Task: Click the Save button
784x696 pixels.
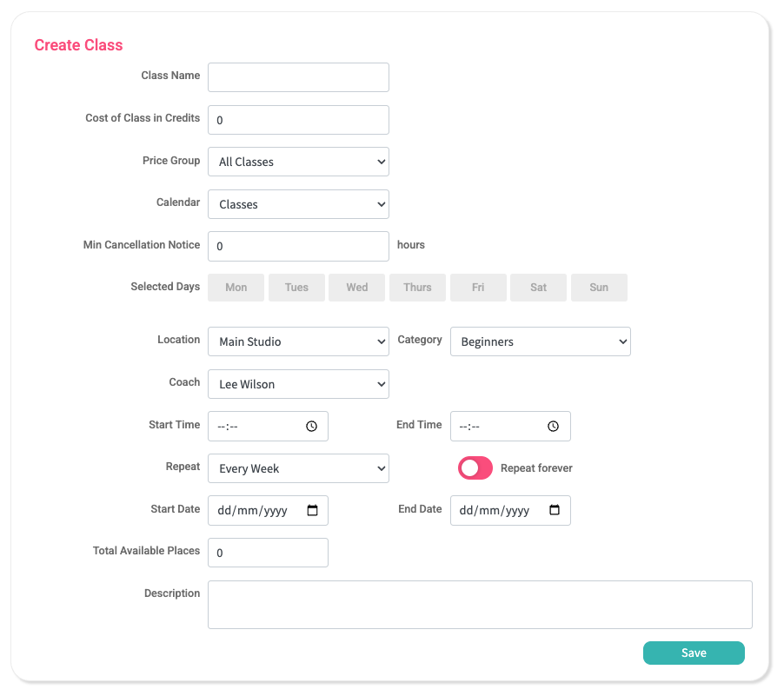Action: (694, 653)
